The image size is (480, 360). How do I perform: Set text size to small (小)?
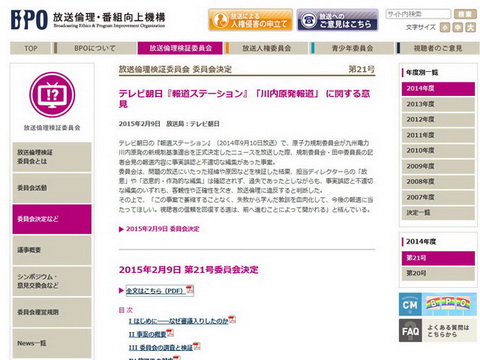pyautogui.click(x=445, y=27)
